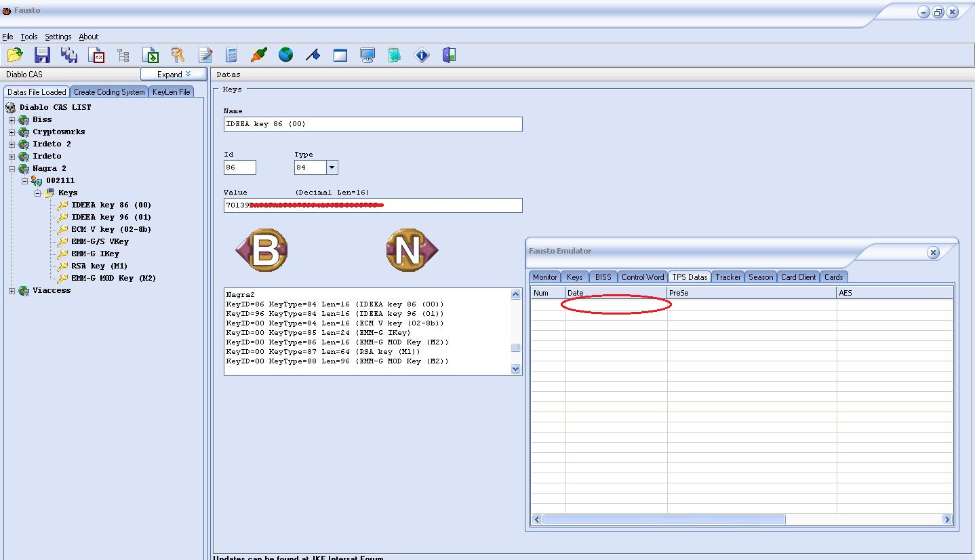Open the Card Client tab

coord(799,277)
